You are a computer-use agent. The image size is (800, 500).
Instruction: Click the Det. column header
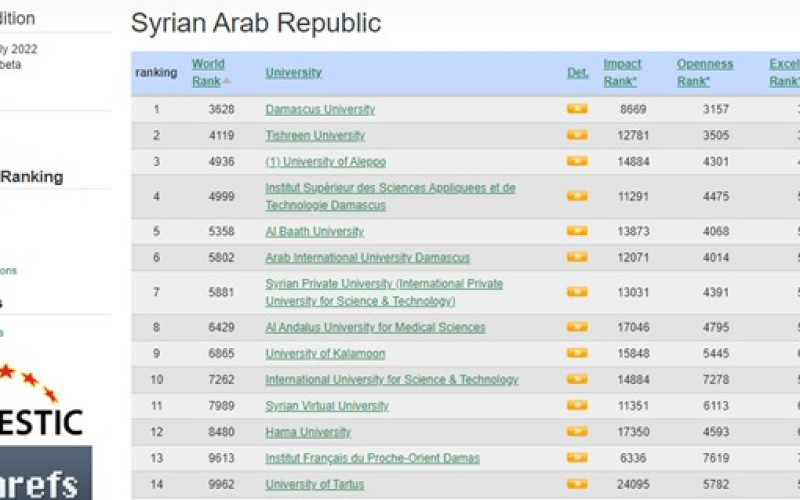coord(578,72)
